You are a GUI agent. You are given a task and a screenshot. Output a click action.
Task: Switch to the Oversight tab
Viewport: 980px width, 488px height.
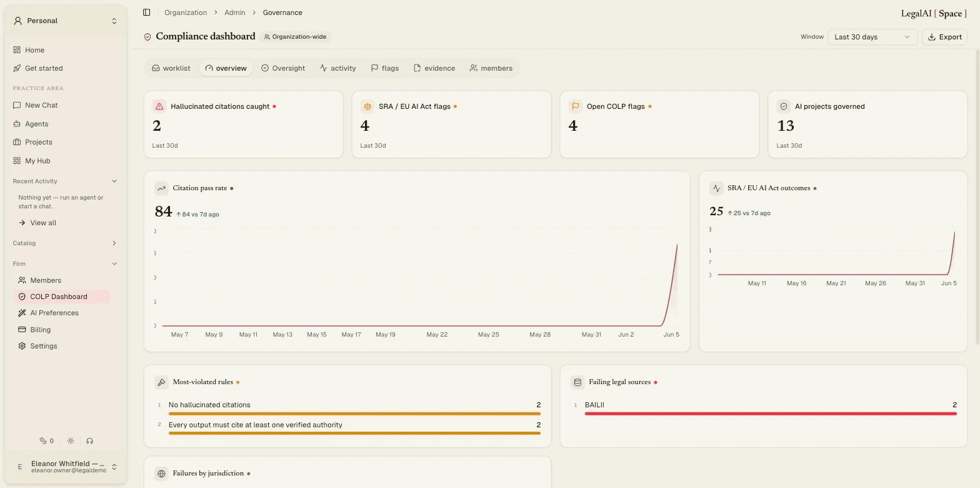283,68
